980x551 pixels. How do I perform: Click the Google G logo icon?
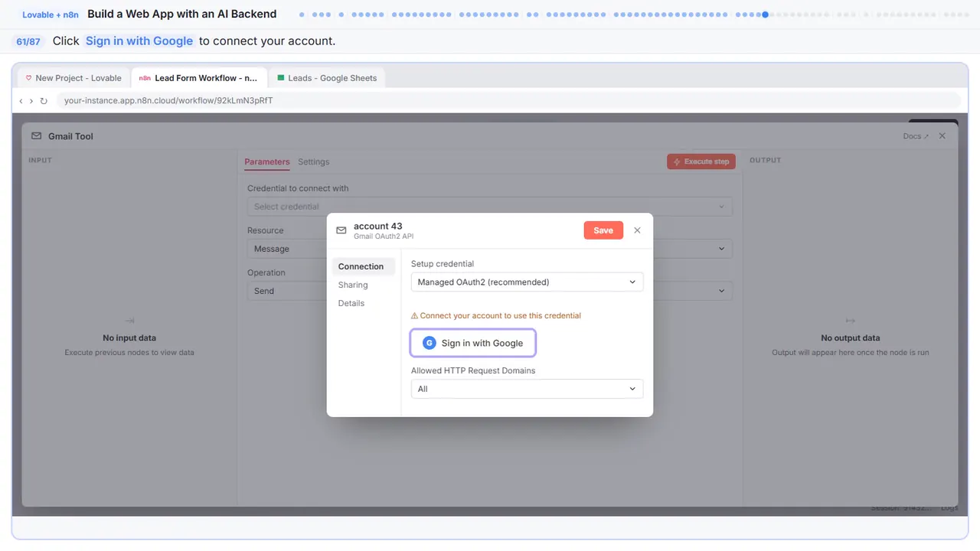click(x=430, y=343)
